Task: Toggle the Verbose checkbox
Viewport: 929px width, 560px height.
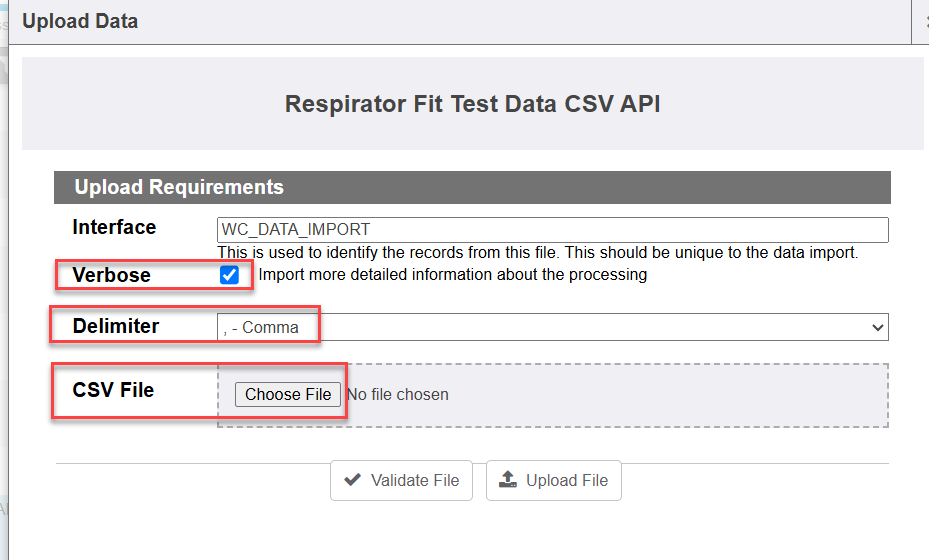Action: [x=230, y=275]
